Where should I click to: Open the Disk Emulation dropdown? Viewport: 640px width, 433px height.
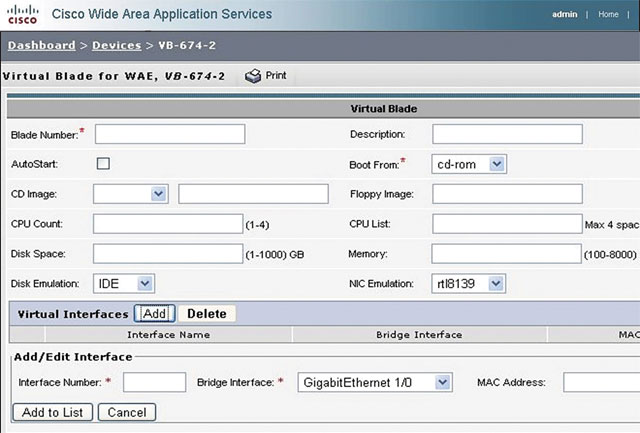[x=124, y=283]
